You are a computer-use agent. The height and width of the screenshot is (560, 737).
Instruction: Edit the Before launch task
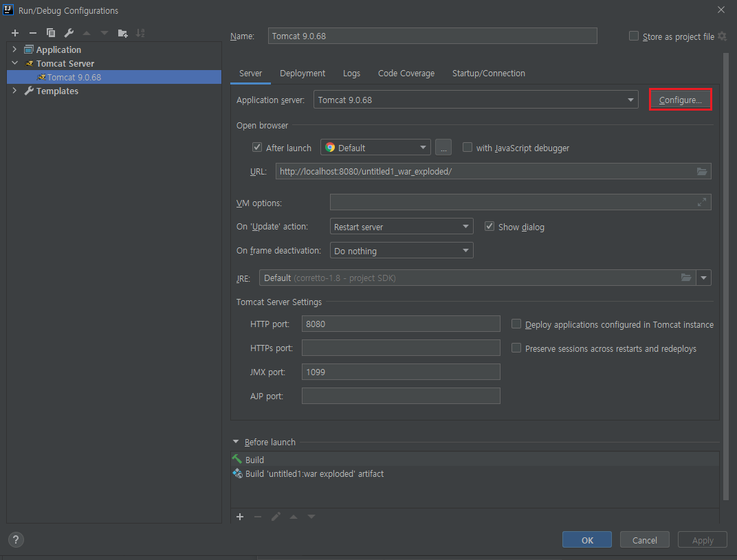coord(276,517)
